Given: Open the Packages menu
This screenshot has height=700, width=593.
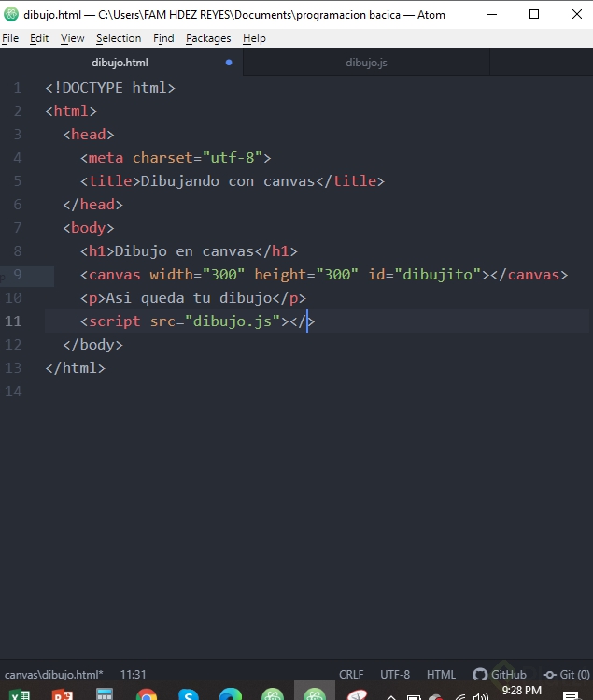Looking at the screenshot, I should [208, 38].
